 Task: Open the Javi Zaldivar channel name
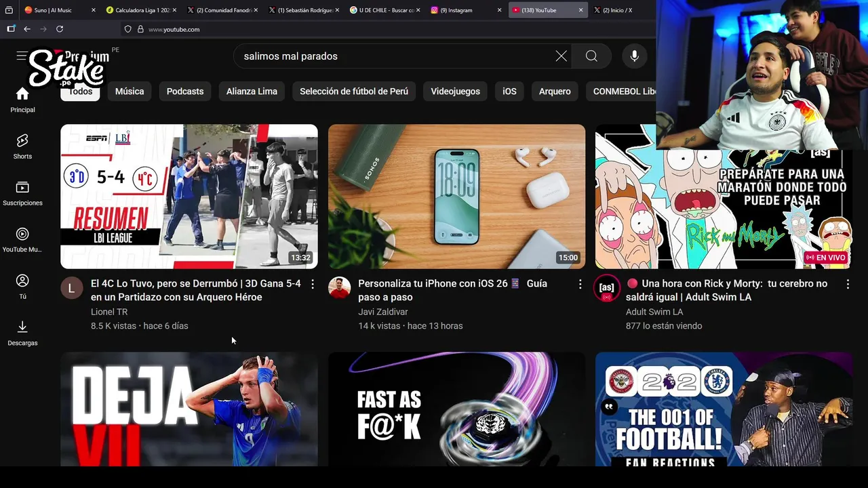pos(383,312)
